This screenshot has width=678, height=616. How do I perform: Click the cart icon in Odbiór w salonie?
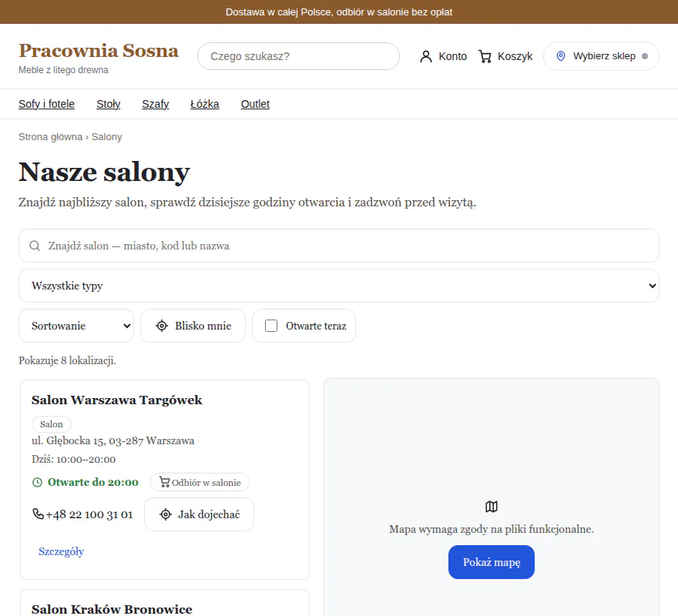click(x=164, y=483)
